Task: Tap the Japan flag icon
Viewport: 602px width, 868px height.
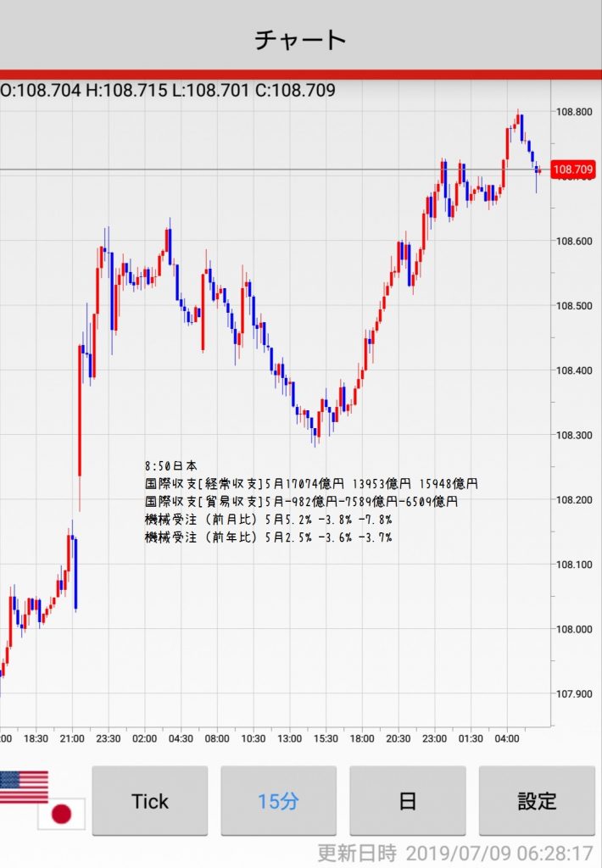Action: pos(61,814)
